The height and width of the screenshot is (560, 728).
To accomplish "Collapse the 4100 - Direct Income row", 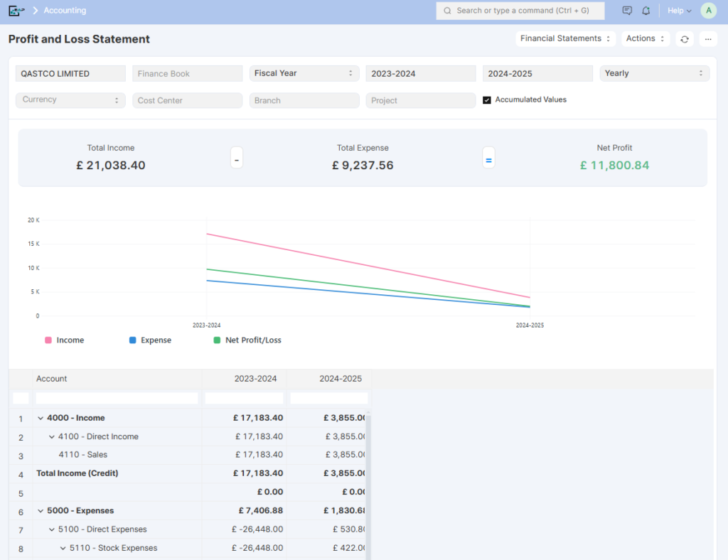I will click(x=51, y=437).
